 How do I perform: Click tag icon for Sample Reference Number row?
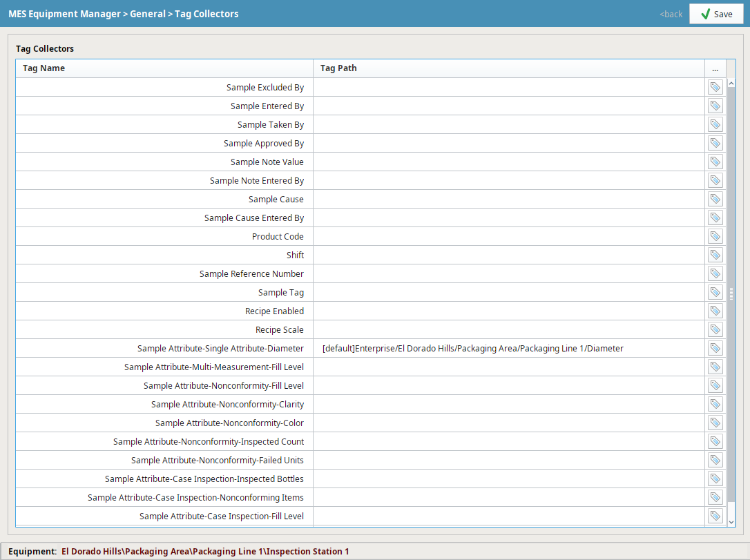(715, 273)
